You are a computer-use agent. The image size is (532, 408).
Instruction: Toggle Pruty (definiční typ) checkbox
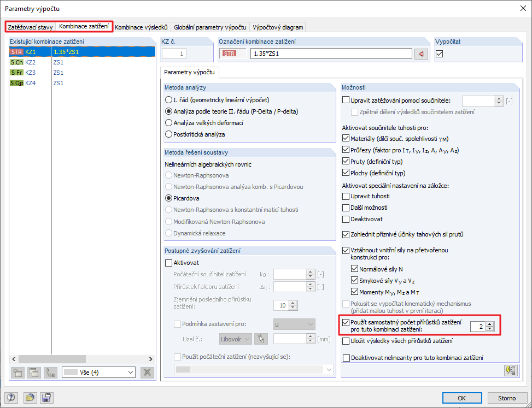pos(346,162)
